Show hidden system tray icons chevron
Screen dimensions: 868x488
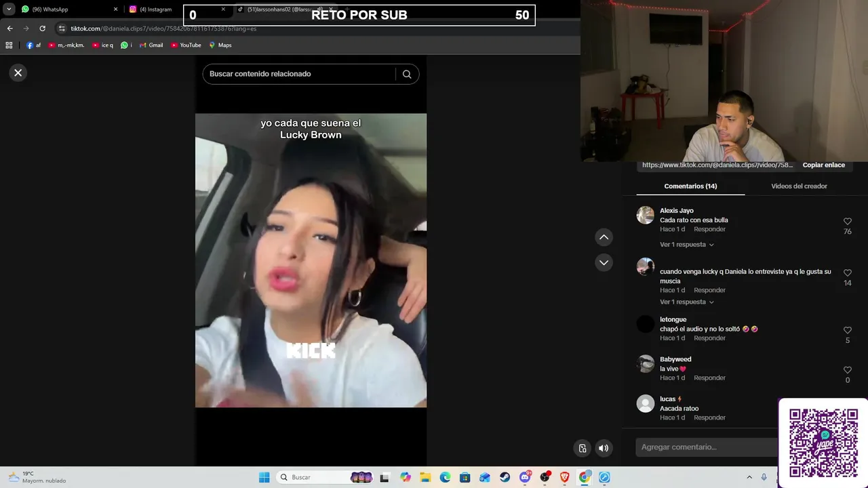pyautogui.click(x=749, y=477)
